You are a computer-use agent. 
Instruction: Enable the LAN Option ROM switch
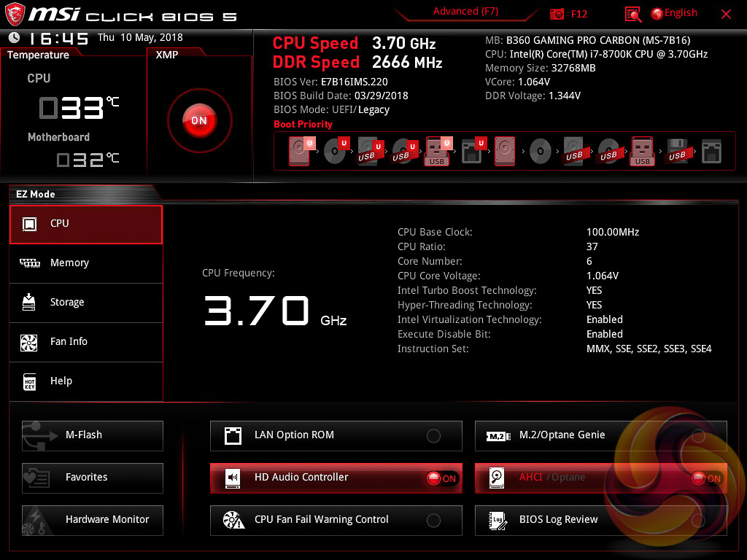pyautogui.click(x=433, y=436)
